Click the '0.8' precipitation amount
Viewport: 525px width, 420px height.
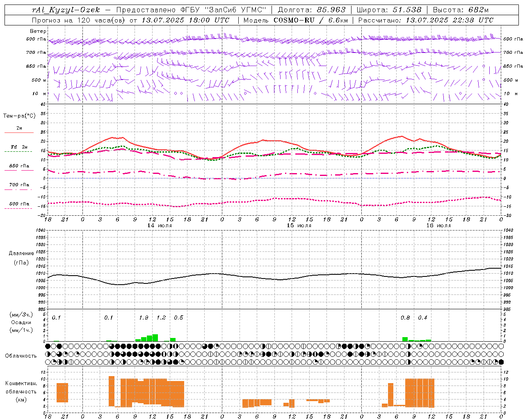coord(405,318)
